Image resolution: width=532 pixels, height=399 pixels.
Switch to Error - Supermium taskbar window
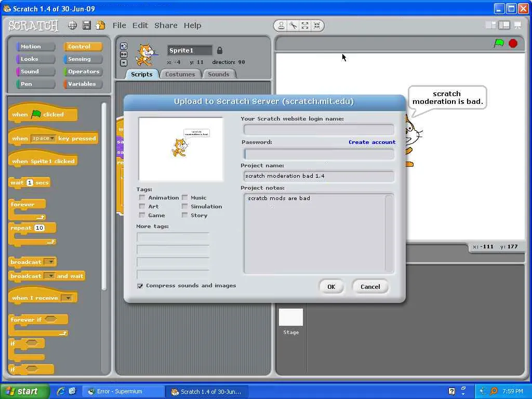click(x=123, y=392)
